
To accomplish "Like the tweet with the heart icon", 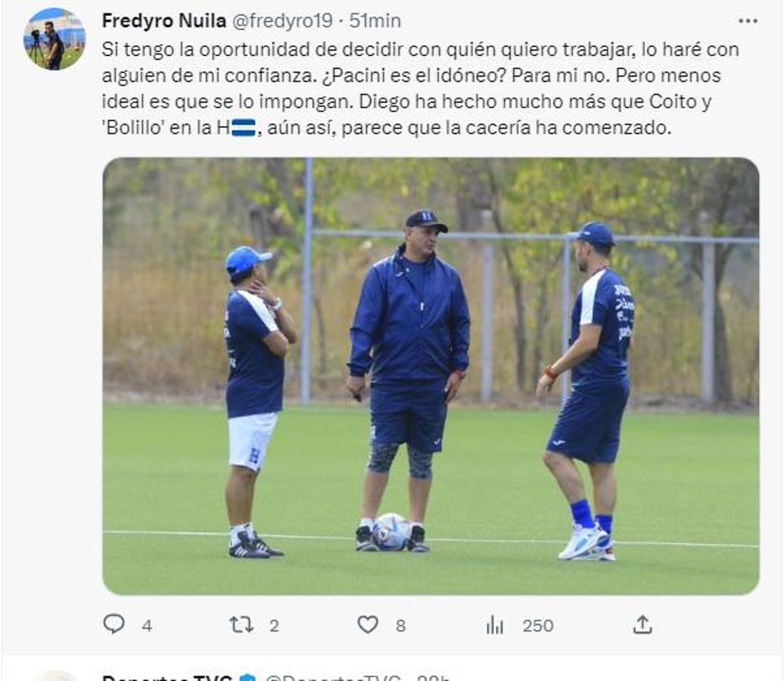I will 368,624.
